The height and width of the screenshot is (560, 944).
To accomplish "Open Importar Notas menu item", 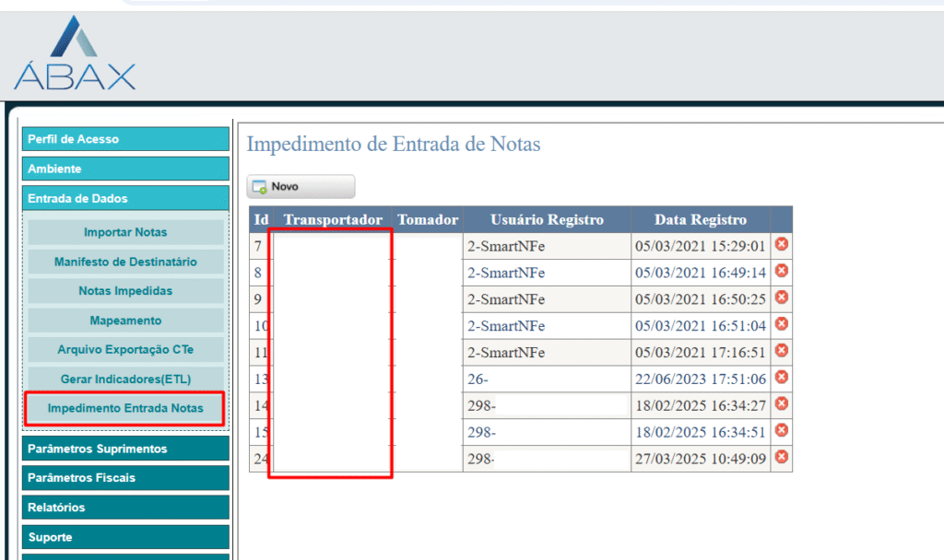I will 125,232.
